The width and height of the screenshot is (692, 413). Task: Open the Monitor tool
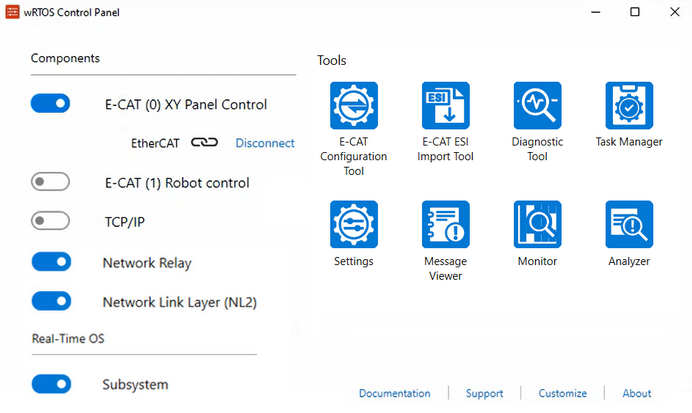(x=537, y=225)
